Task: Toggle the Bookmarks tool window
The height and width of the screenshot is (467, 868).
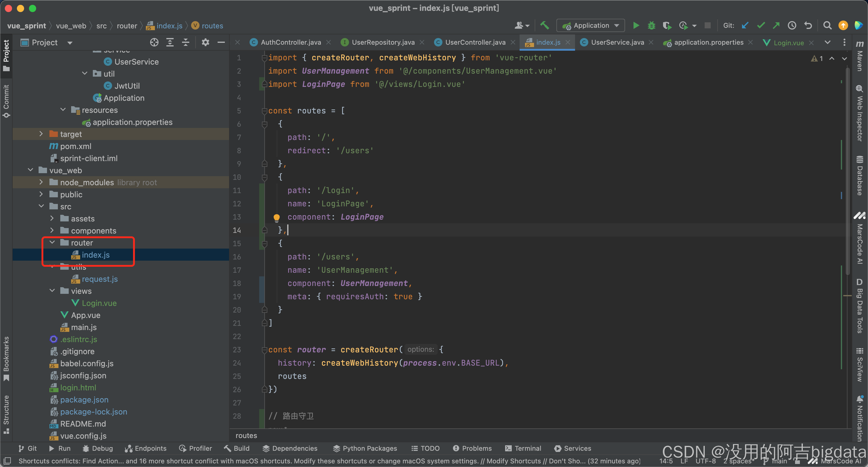Action: 6,358
